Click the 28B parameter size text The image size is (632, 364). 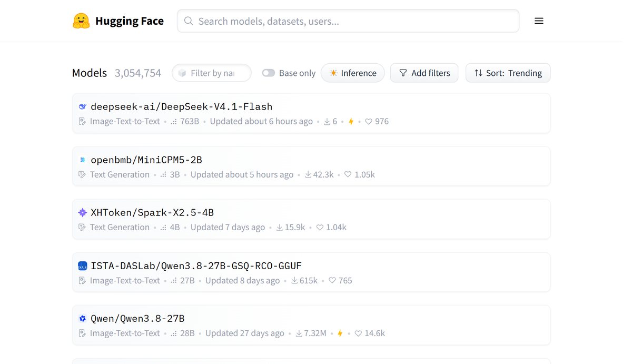(187, 333)
